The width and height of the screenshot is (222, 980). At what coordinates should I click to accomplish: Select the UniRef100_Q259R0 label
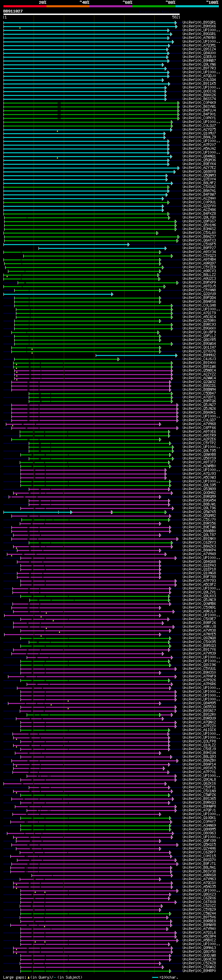199,321
